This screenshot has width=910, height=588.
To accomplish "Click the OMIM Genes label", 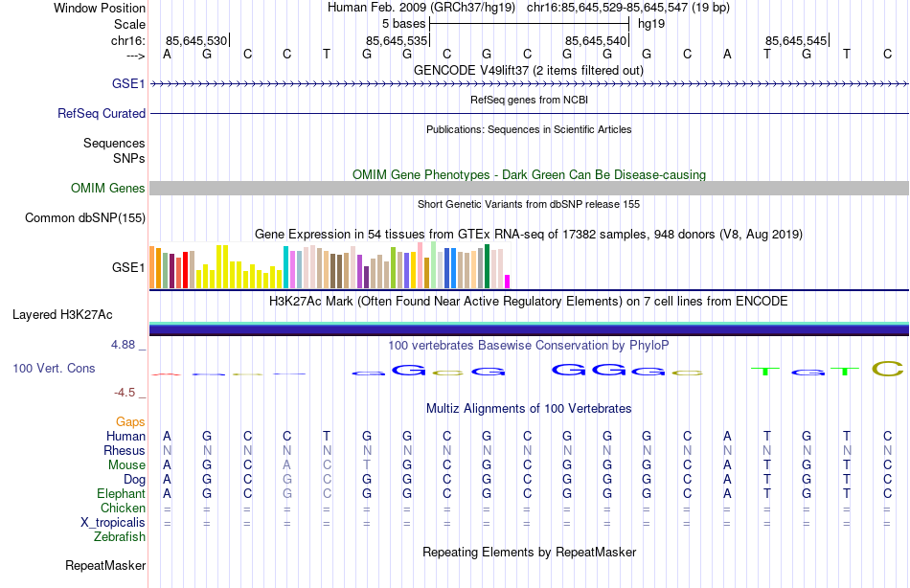I will pos(107,188).
